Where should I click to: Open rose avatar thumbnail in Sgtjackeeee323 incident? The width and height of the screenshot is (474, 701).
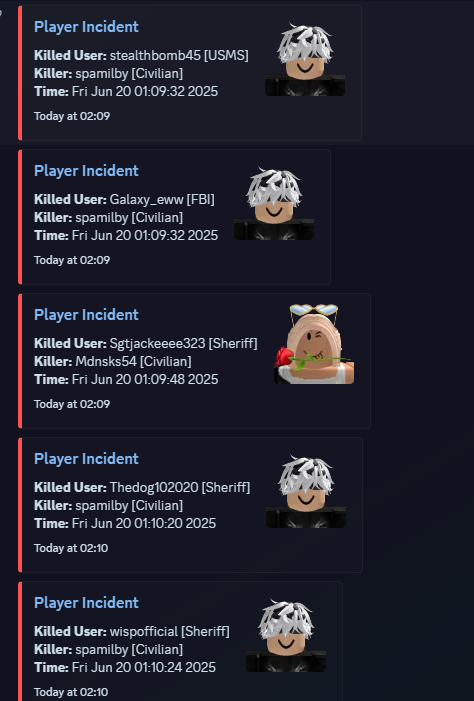[314, 344]
